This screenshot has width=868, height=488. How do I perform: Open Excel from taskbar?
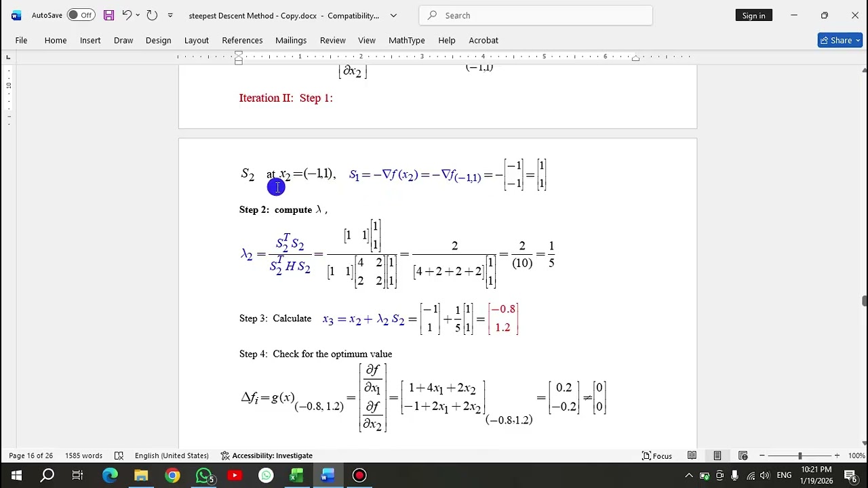[296, 476]
